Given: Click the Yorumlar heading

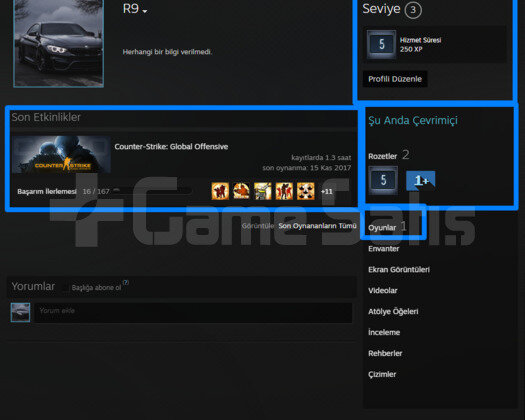Looking at the screenshot, I should 33,286.
